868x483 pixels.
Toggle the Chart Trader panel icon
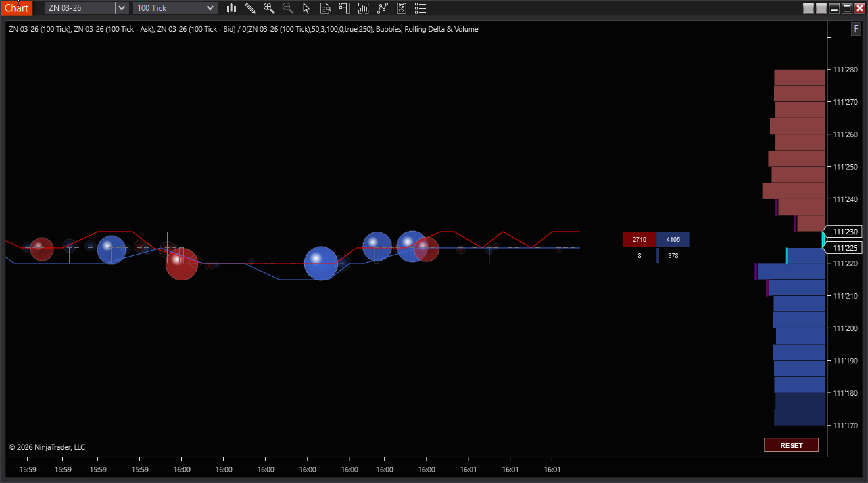click(x=344, y=8)
